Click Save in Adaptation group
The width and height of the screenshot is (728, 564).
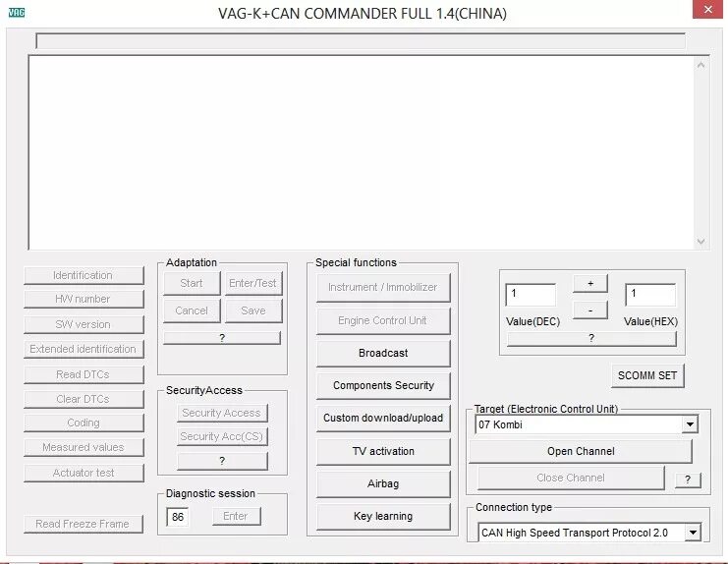[253, 310]
